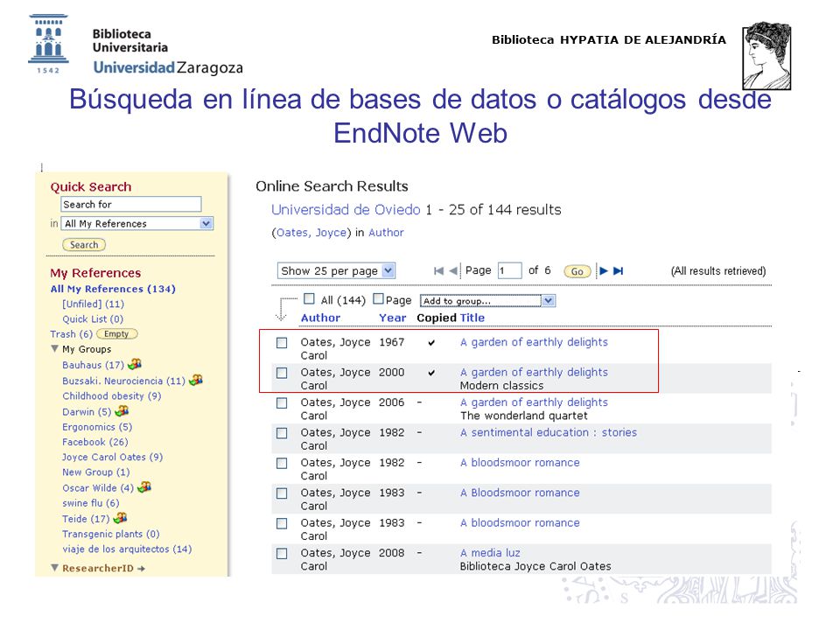Select checkbox for 2008 A media luz record
Screen dimensions: 840x630
[282, 553]
